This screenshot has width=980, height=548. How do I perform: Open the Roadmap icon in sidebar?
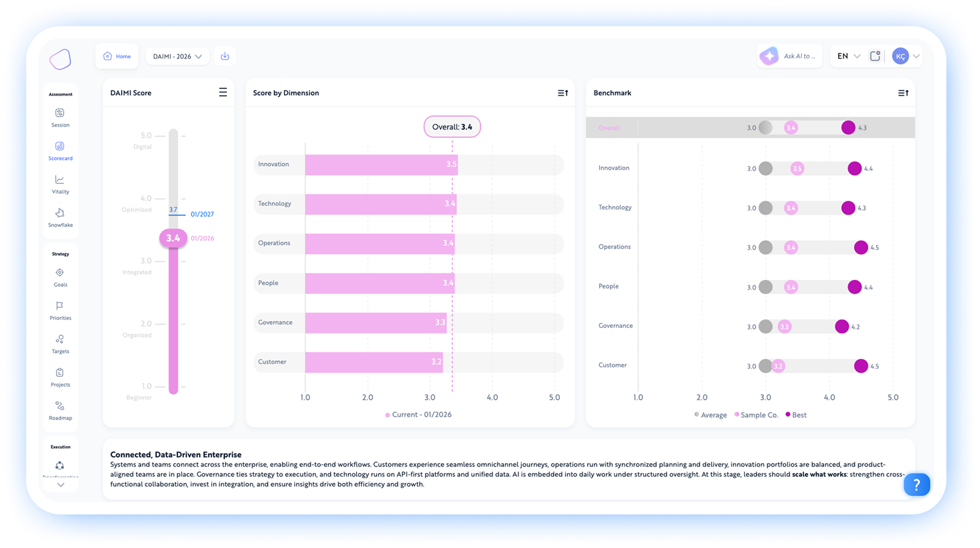[x=60, y=406]
